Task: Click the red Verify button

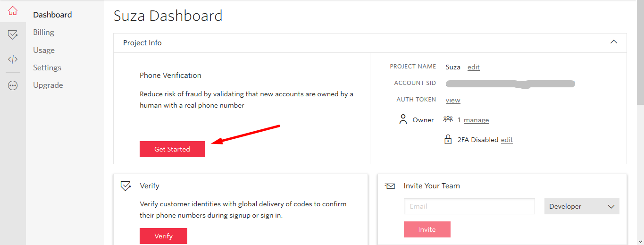Action: pyautogui.click(x=163, y=236)
